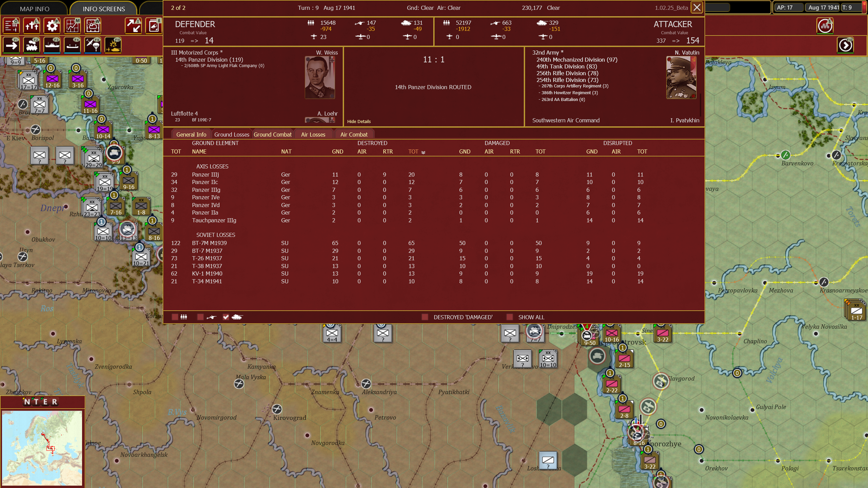Viewport: 868px width, 488px height.
Task: Check the SHOW ALL checkbox
Action: (x=510, y=317)
